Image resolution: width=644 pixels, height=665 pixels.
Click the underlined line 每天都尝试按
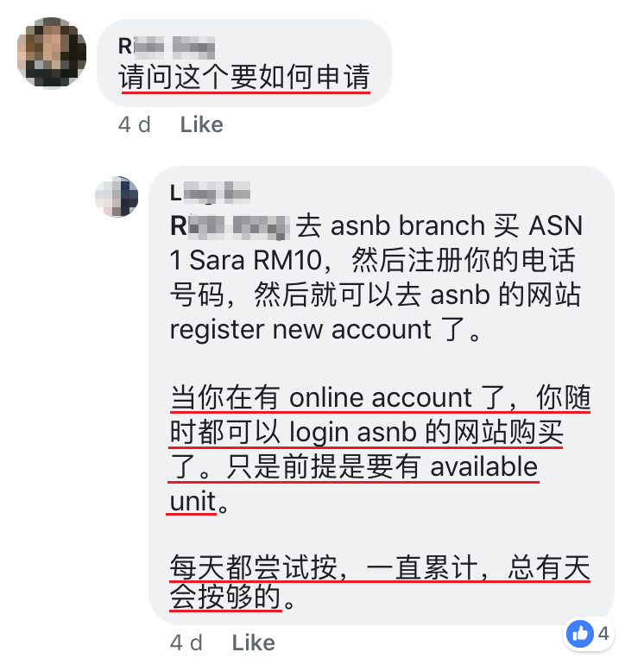[253, 567]
